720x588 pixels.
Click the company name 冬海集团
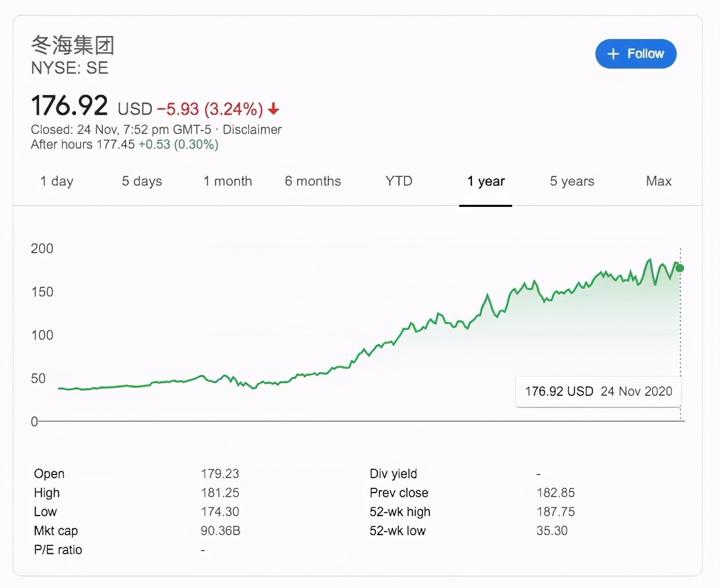(73, 45)
